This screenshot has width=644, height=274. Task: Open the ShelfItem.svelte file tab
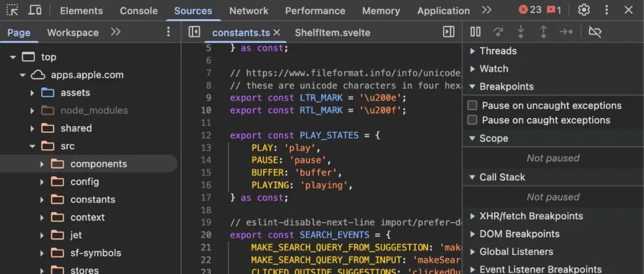coord(332,32)
